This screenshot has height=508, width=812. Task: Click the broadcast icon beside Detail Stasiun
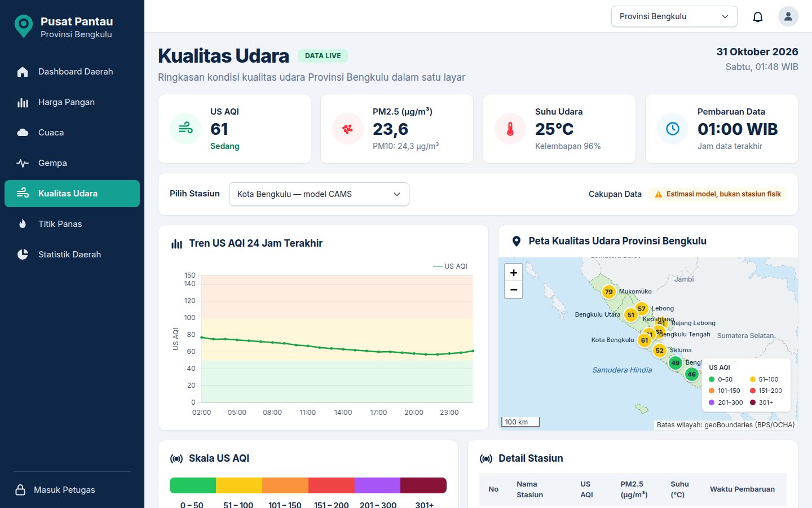coord(486,459)
